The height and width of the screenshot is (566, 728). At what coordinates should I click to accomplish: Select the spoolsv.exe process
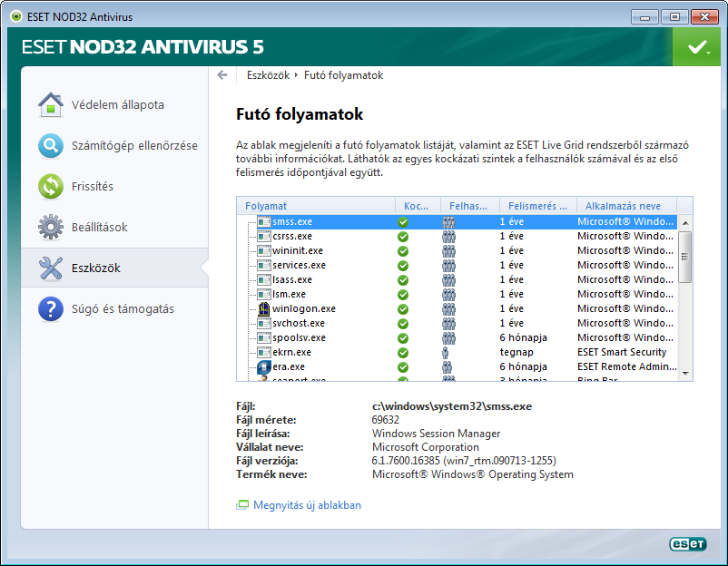coord(457,338)
